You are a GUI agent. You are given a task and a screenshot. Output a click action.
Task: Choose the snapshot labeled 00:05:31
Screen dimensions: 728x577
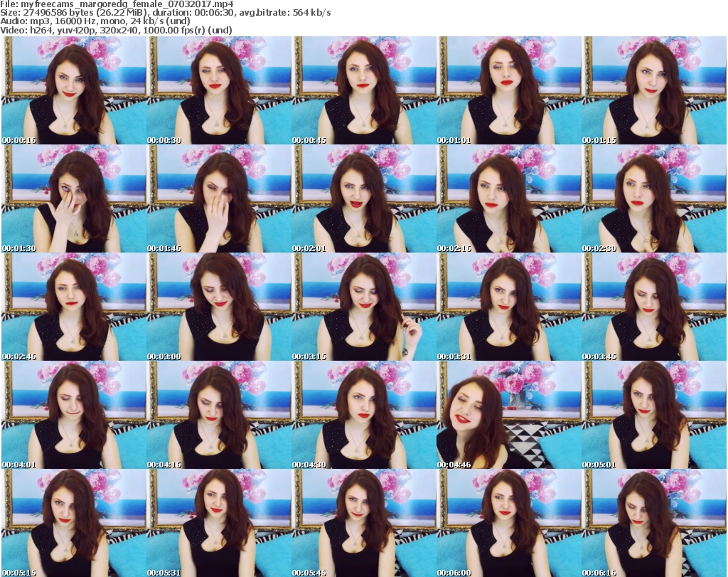pos(219,523)
